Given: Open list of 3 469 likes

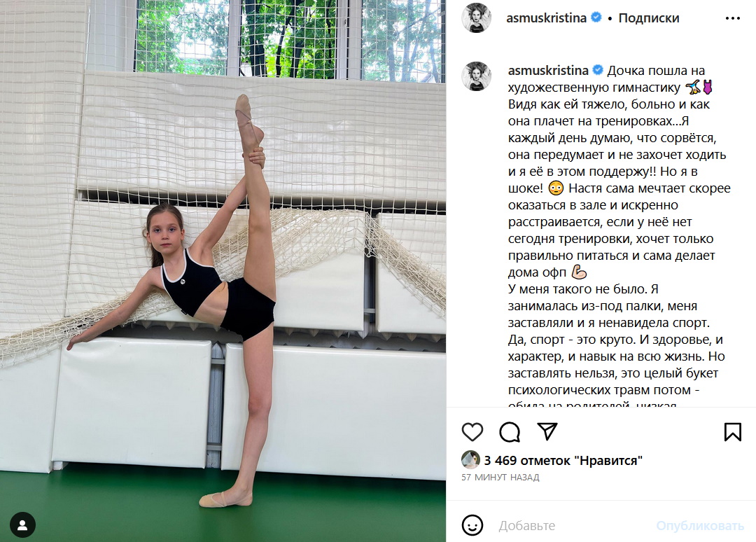Looking at the screenshot, I should point(563,461).
